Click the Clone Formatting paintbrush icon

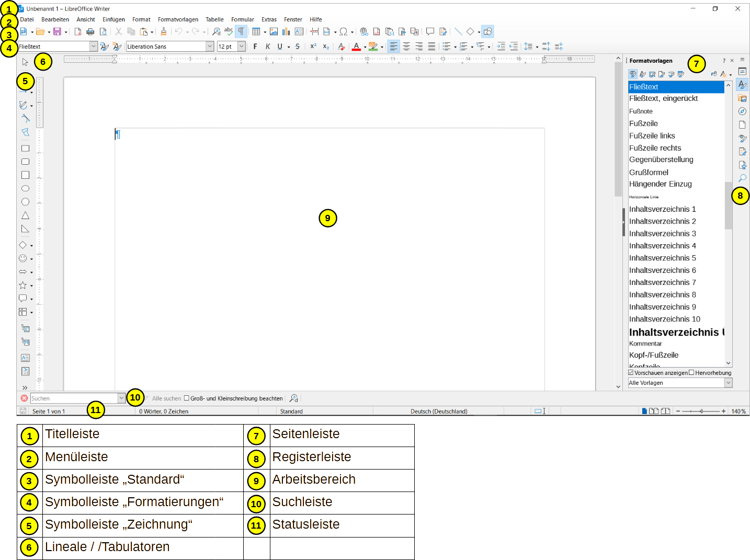point(164,32)
